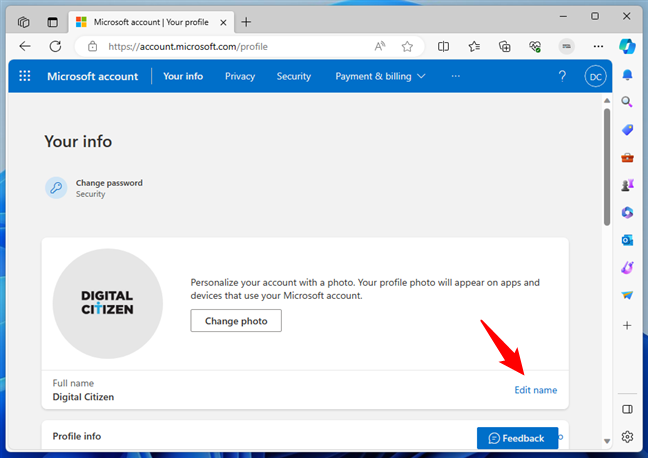Image resolution: width=648 pixels, height=458 pixels.
Task: Toggle split screen icon
Action: tap(443, 46)
